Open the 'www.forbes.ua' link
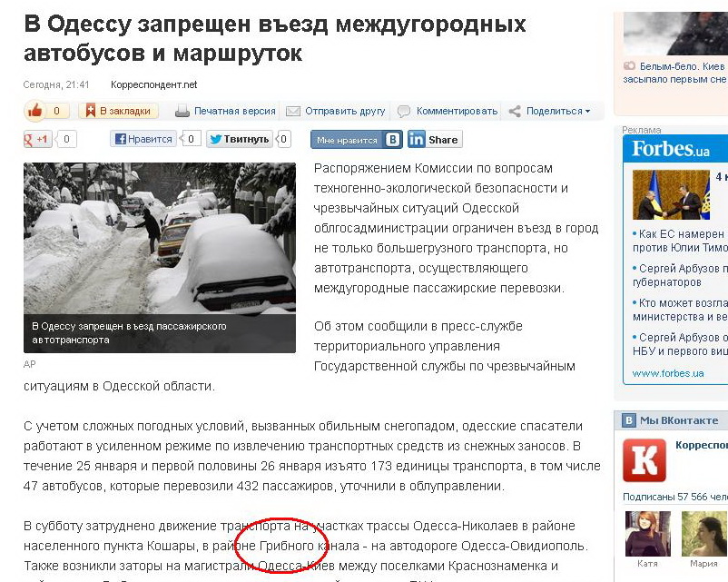The width and height of the screenshot is (728, 582). [668, 373]
